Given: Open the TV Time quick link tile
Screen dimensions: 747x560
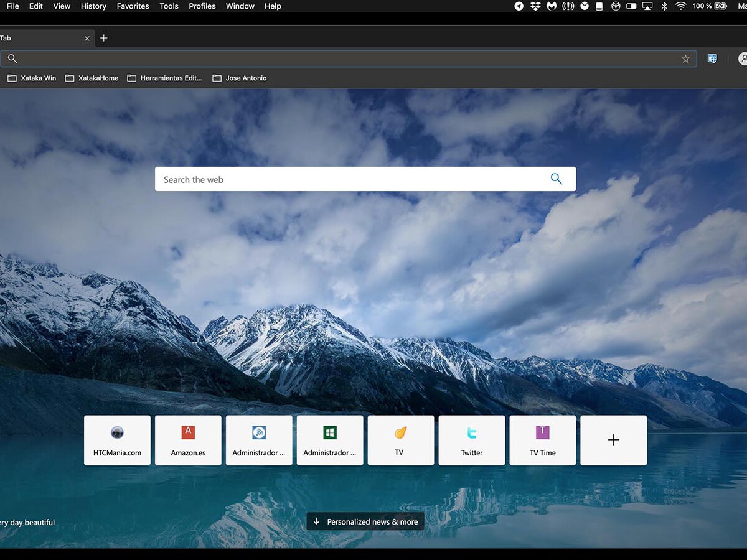Looking at the screenshot, I should coord(542,441).
